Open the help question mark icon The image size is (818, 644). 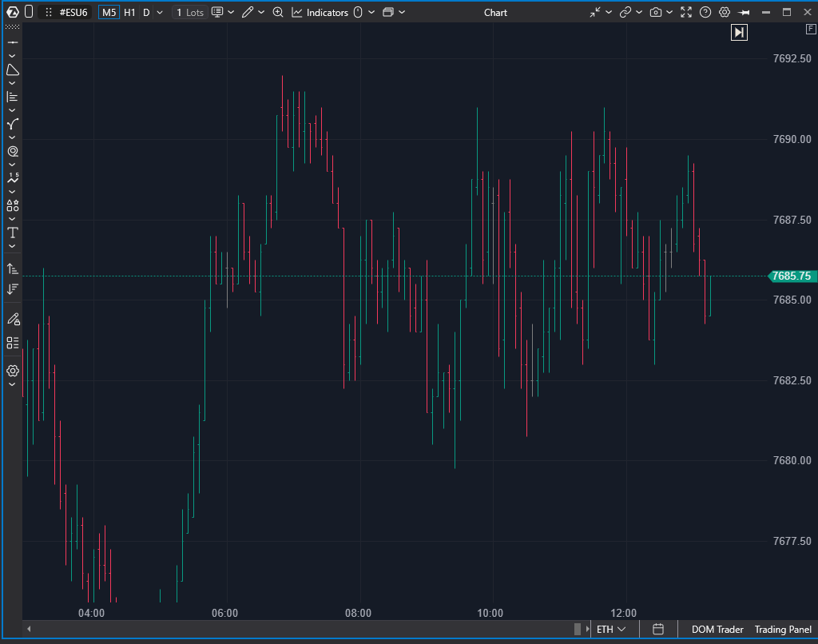705,12
